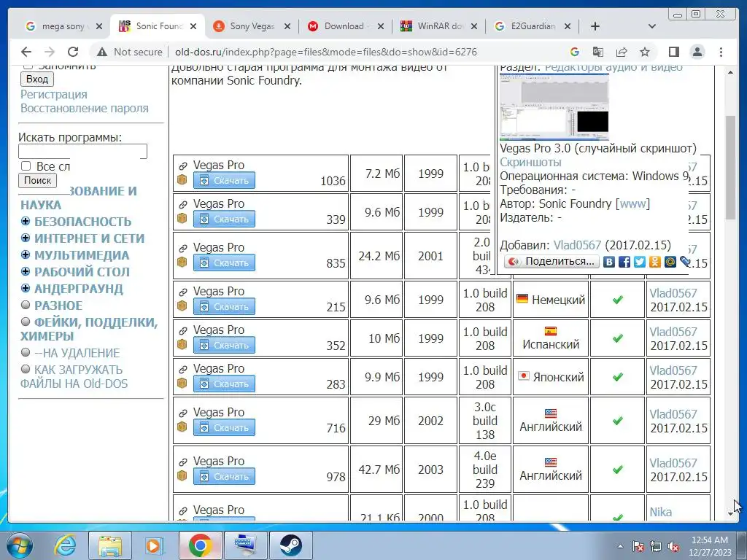Bookmark this page with star icon

coord(645,52)
